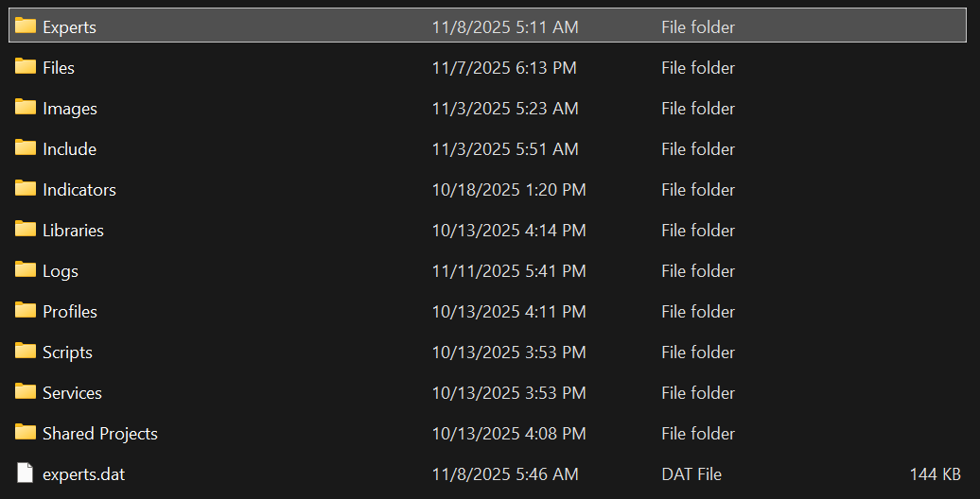
Task: Select the experts.dat file icon
Action: click(x=26, y=473)
